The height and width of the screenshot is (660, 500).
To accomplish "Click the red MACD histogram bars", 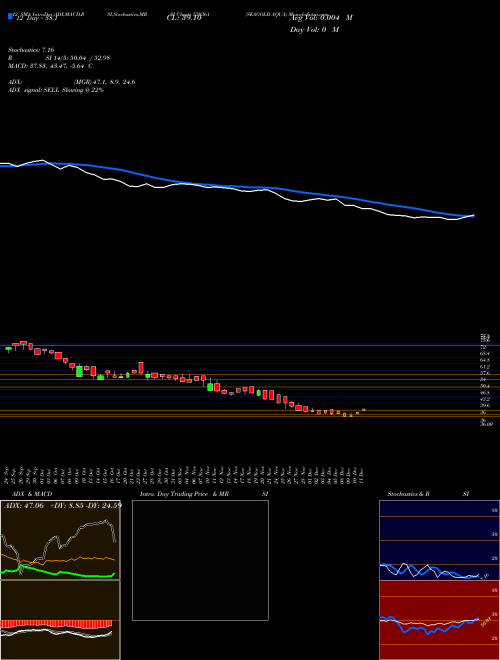I will point(56,624).
